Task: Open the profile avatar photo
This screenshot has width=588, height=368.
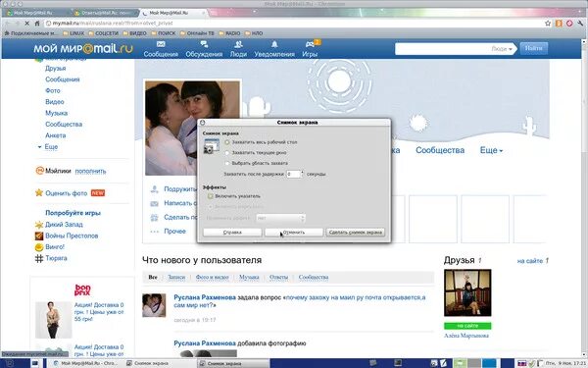Action: pos(192,128)
